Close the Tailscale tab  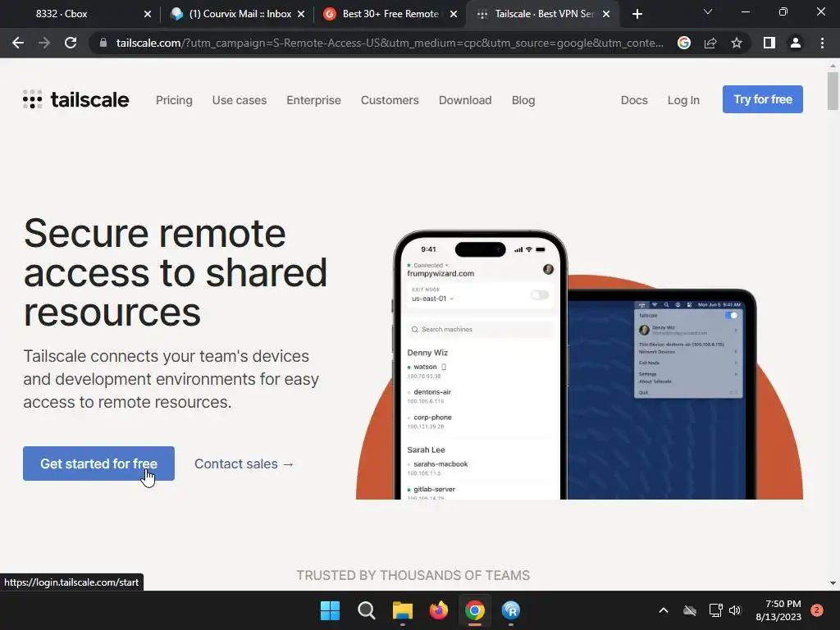pyautogui.click(x=606, y=14)
